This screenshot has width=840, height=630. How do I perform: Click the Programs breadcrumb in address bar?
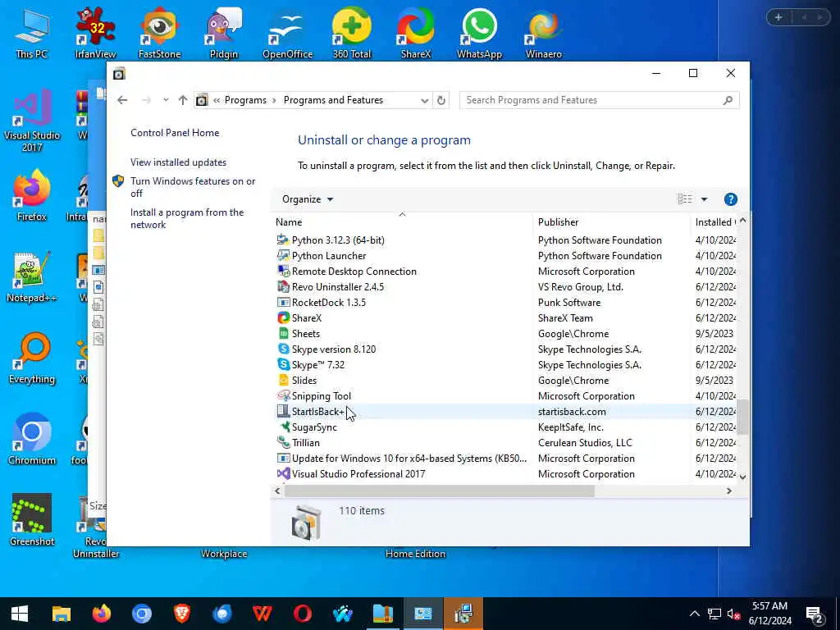(245, 100)
